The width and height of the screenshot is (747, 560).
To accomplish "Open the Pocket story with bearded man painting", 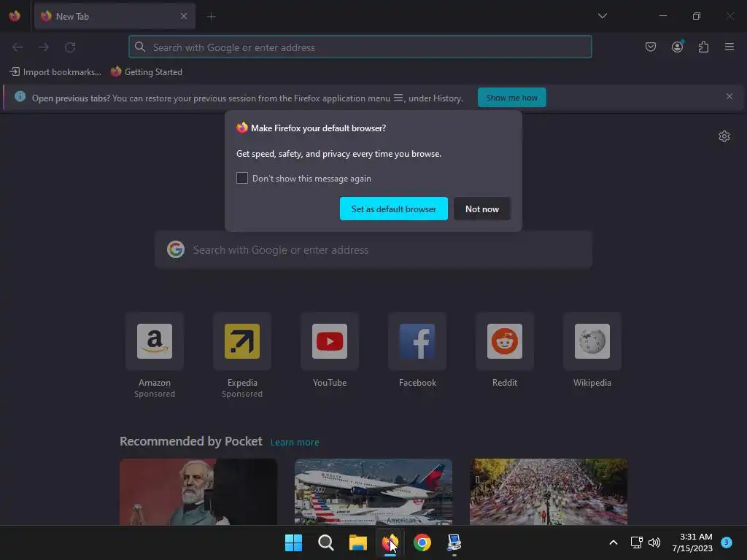I will pos(198,492).
